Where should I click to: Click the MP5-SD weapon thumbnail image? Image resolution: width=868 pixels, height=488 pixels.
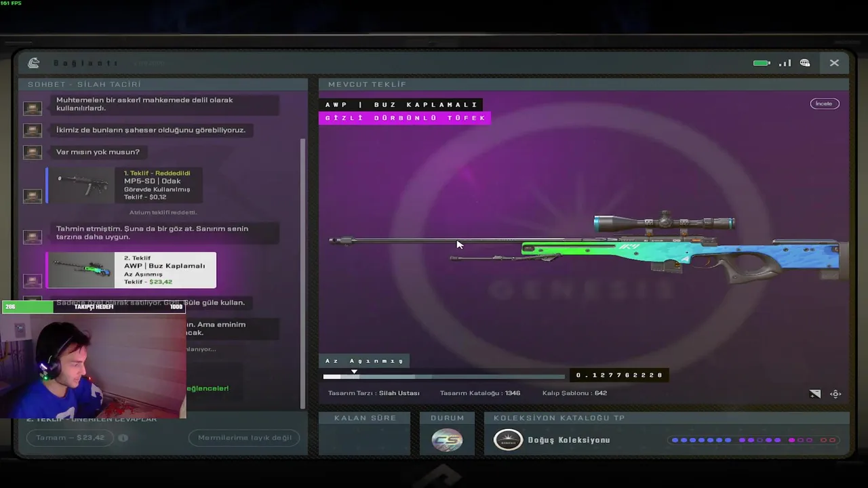82,185
